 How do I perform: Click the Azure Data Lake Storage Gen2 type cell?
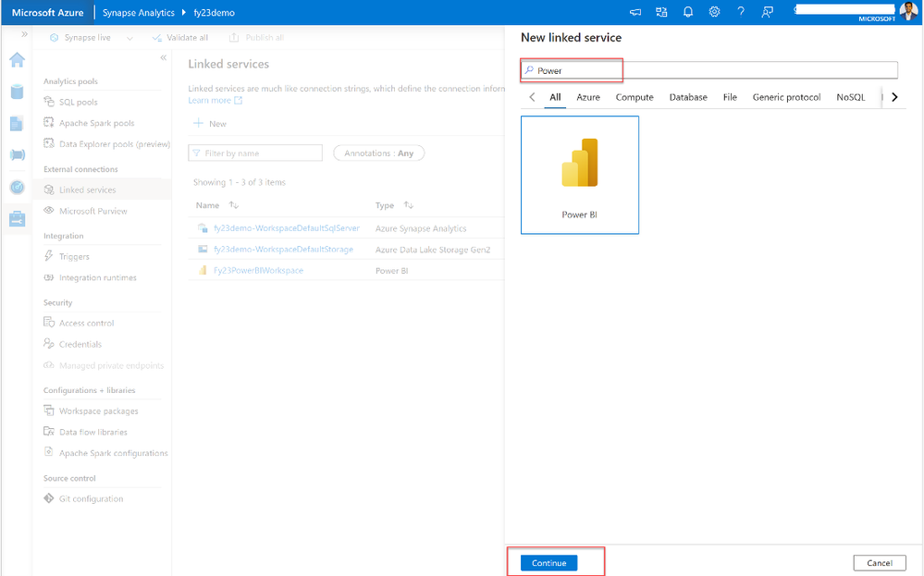click(433, 249)
